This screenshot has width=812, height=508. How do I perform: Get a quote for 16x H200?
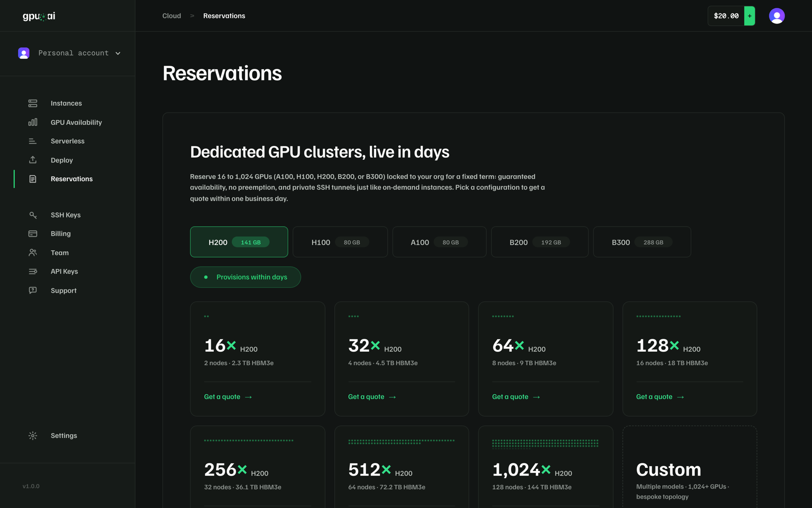(228, 397)
